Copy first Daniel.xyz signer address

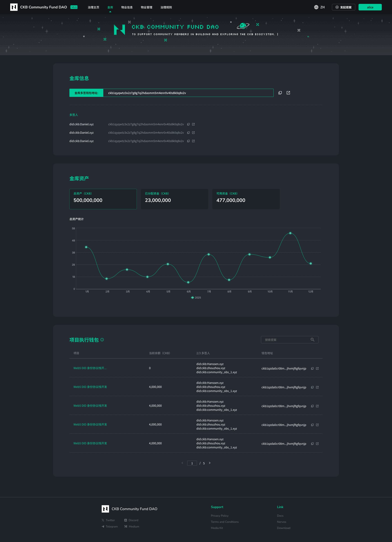[188, 124]
